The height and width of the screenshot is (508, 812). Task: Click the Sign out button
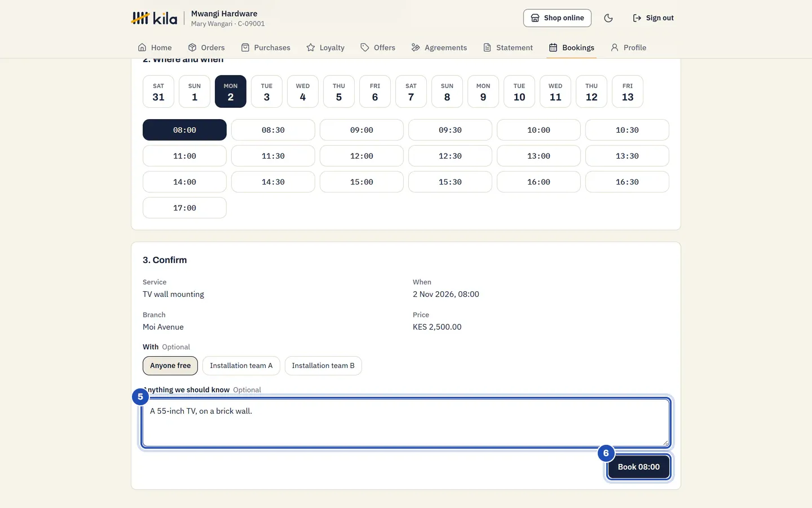pyautogui.click(x=653, y=18)
